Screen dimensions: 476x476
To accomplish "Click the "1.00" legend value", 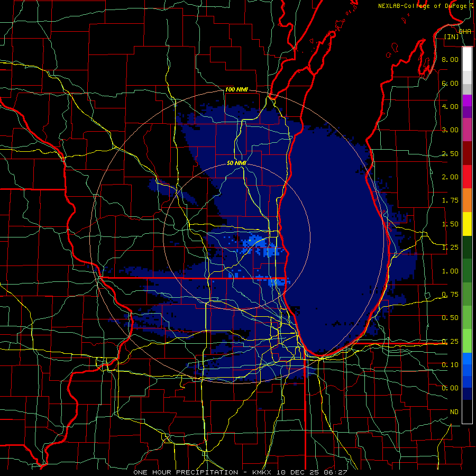I will [450, 271].
